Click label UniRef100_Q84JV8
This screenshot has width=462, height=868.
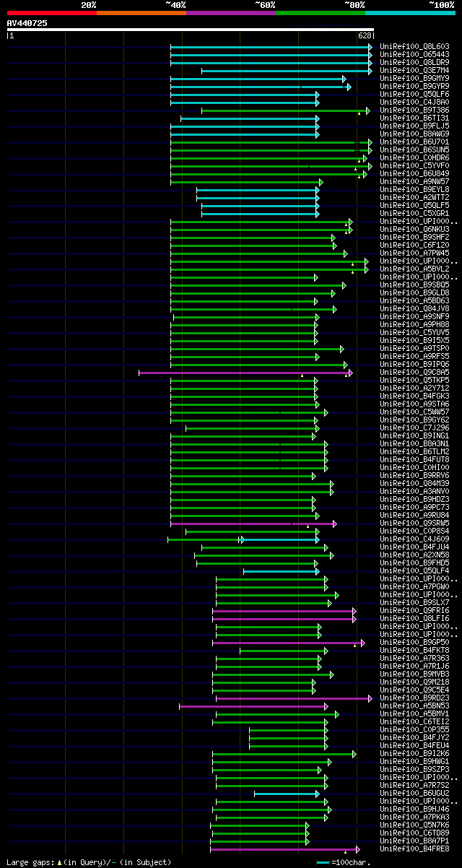[414, 308]
